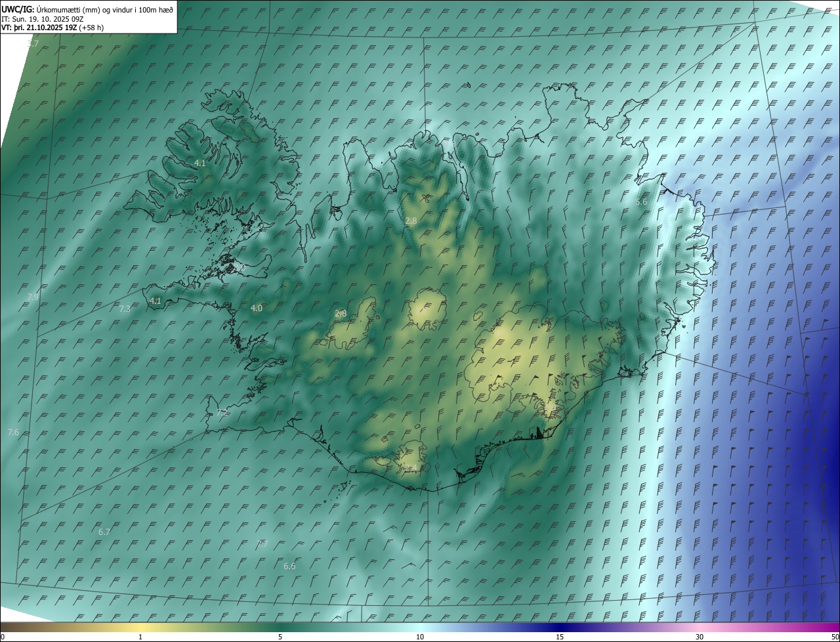Image resolution: width=840 pixels, height=642 pixels.
Task: Click the '5' tick label on the colour scale
Action: (280, 637)
